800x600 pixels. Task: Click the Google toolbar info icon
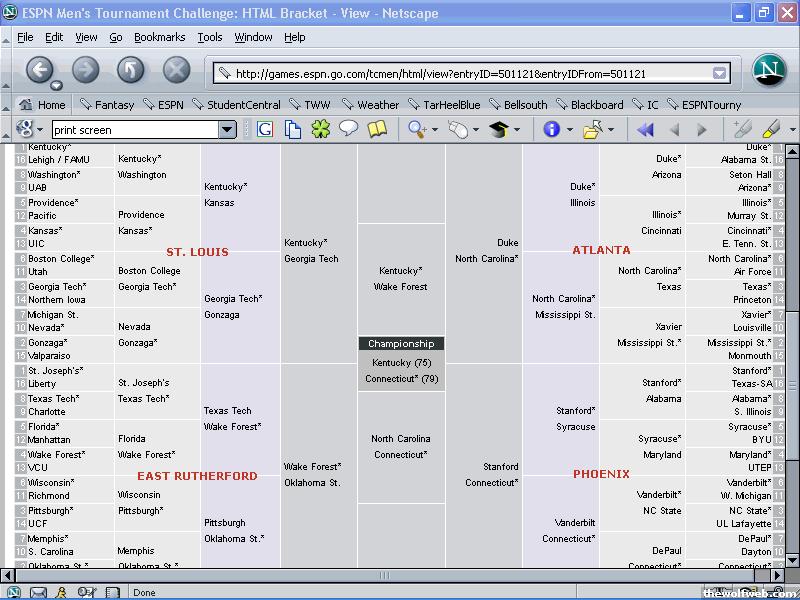(551, 129)
